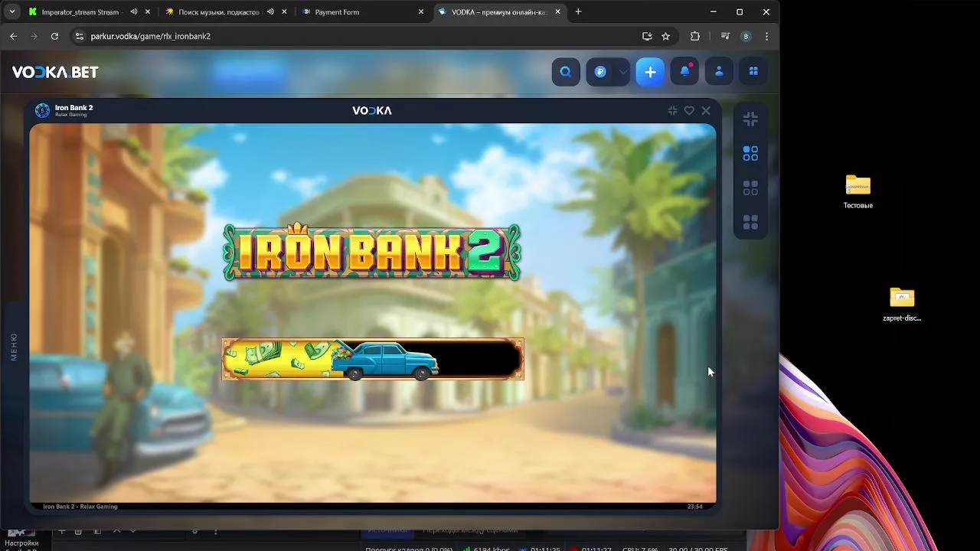Go back to previous page
Viewport: 980px width, 551px height.
tap(13, 36)
